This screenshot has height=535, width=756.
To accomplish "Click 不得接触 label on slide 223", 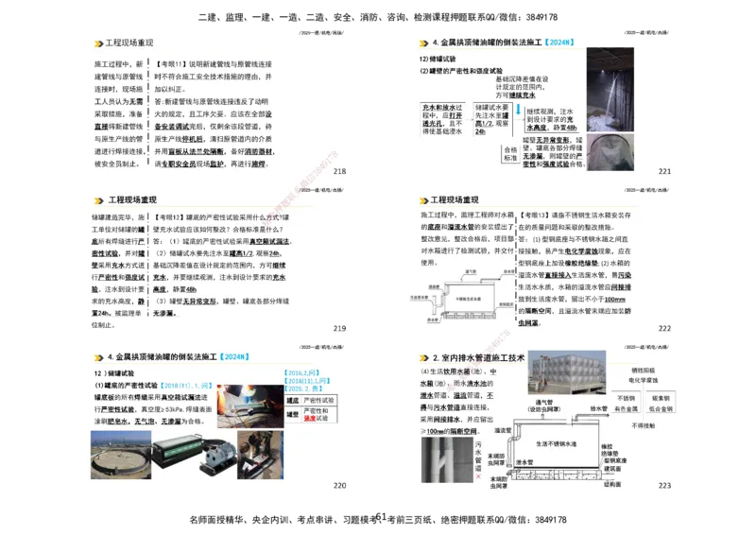I will [x=644, y=426].
